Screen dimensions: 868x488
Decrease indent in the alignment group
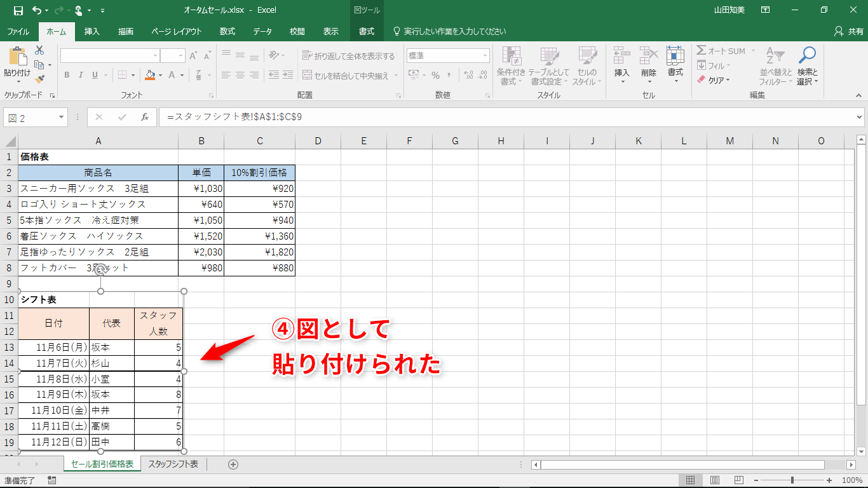[x=275, y=75]
